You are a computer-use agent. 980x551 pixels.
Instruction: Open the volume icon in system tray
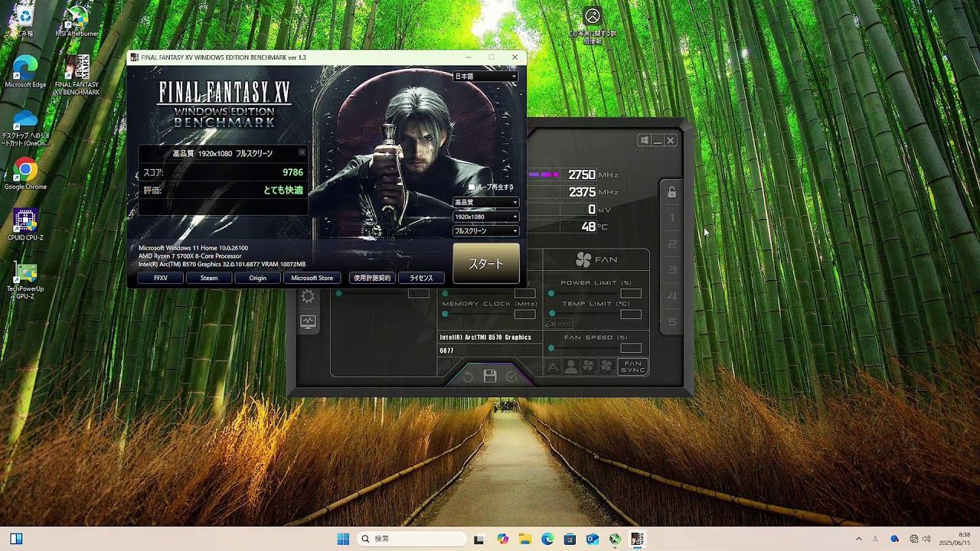click(927, 539)
